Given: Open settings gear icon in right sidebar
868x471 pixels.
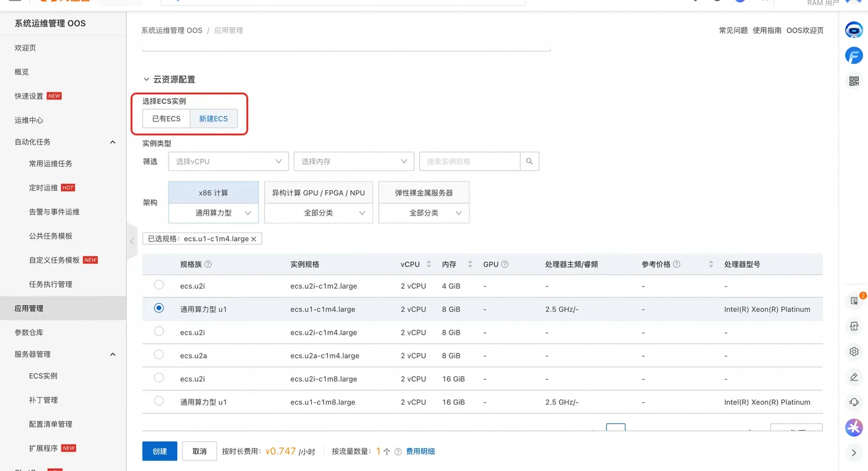Looking at the screenshot, I should click(854, 351).
